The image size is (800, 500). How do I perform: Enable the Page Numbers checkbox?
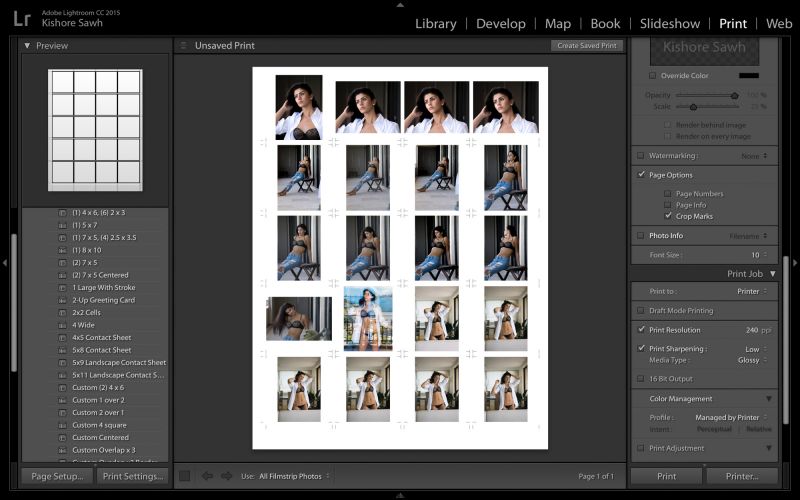pyautogui.click(x=667, y=193)
